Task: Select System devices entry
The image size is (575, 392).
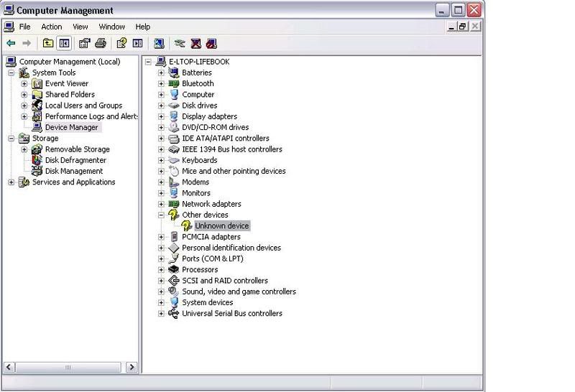Action: 208,302
